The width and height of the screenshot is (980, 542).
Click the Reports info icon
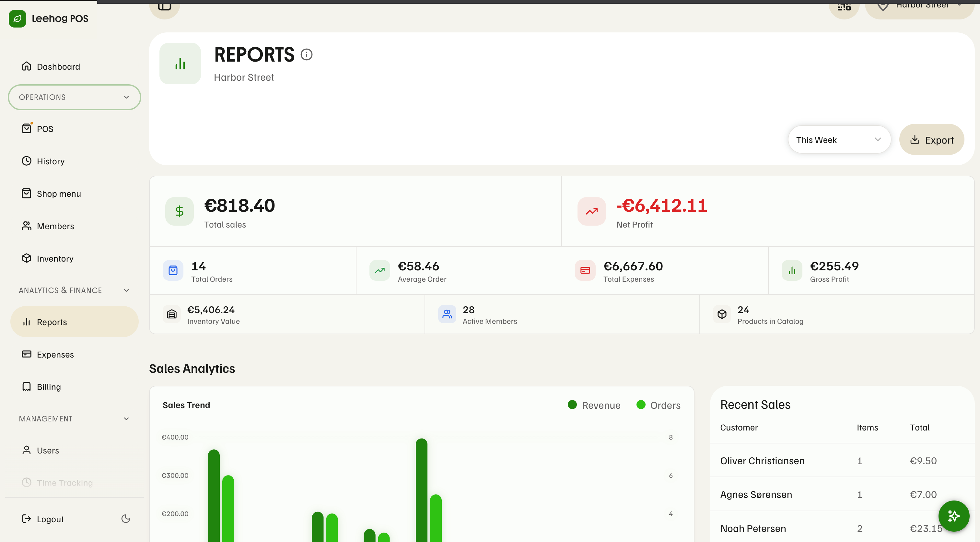(x=307, y=55)
